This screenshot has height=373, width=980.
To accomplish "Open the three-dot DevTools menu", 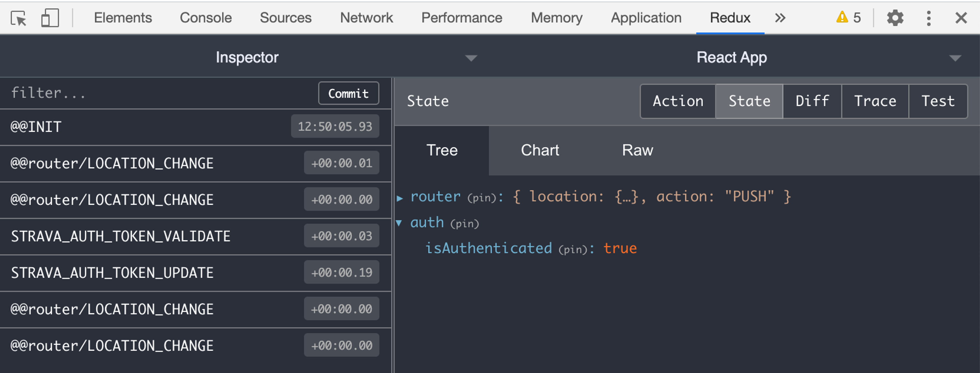I will (928, 18).
